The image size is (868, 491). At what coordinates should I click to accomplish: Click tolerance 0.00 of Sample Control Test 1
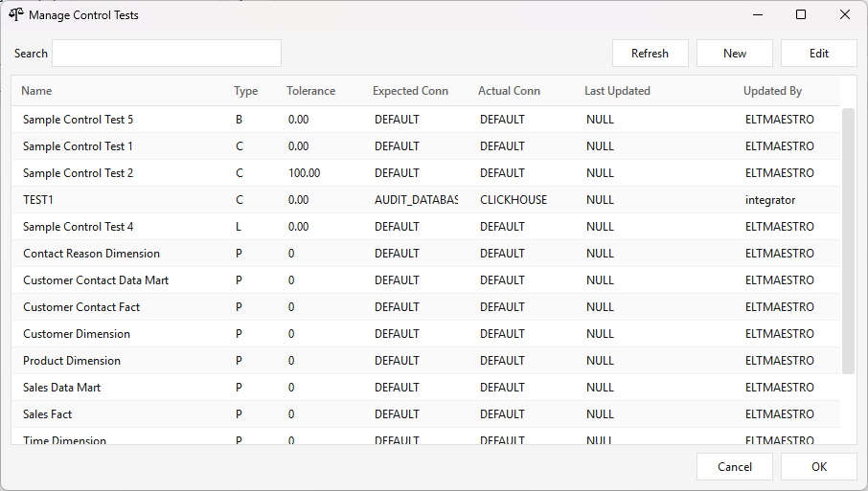tap(298, 146)
